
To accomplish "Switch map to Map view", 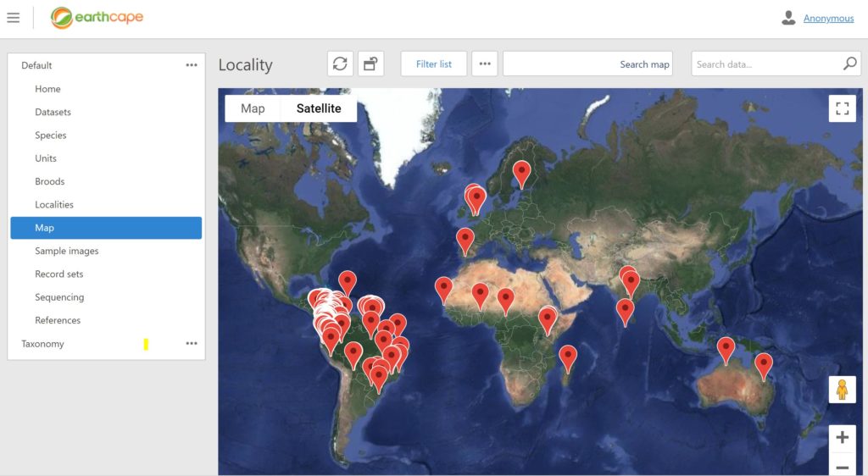I will click(x=253, y=108).
